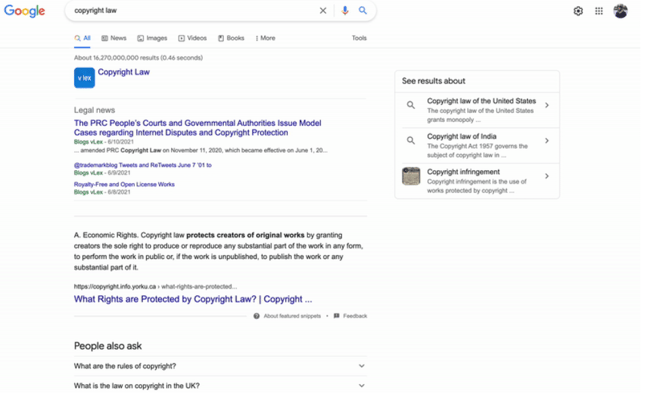Click chevron next to Copyright law of India
670x399 pixels.
tap(547, 141)
